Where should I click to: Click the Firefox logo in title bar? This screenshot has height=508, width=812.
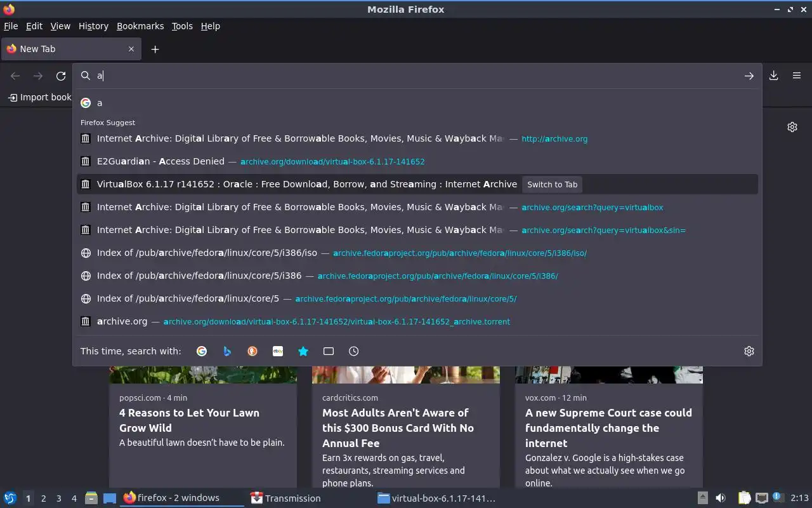click(x=9, y=10)
